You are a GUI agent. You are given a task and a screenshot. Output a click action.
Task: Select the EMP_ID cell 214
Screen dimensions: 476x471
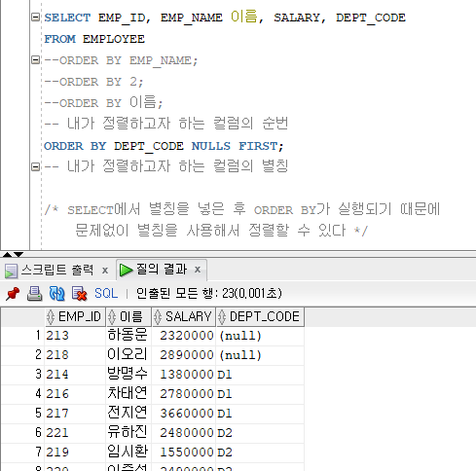(x=75, y=375)
